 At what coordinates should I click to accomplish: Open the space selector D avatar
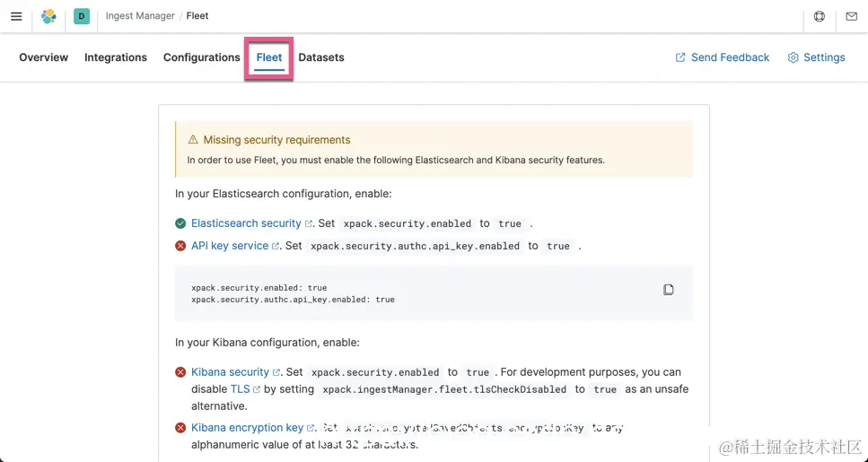(82, 16)
